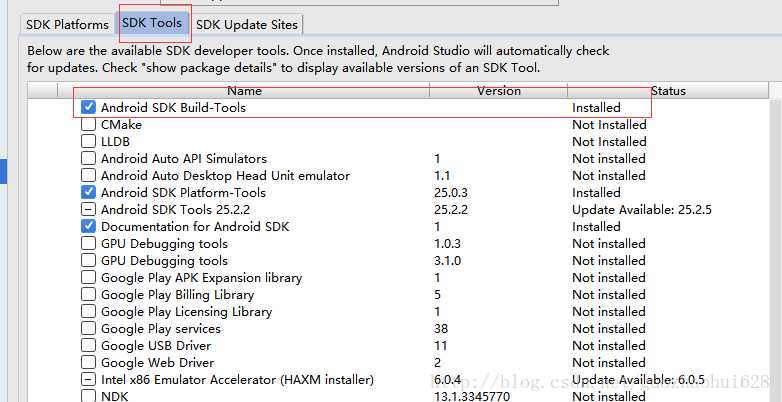This screenshot has width=782, height=402.
Task: Click the version value '1.0.3'
Action: [447, 243]
